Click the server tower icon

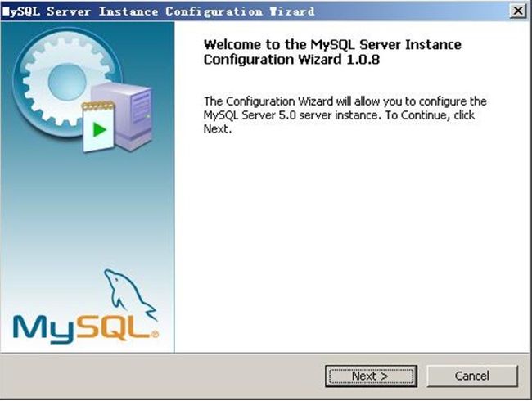point(133,110)
